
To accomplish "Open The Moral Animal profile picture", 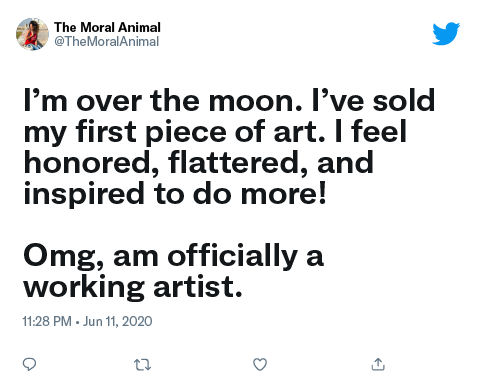I will click(32, 34).
